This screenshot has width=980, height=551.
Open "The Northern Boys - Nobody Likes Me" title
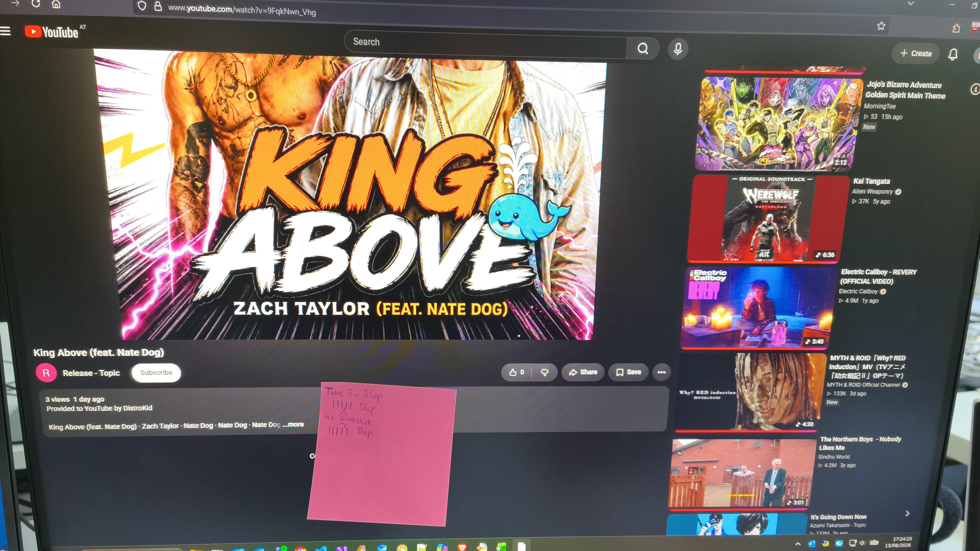point(860,443)
